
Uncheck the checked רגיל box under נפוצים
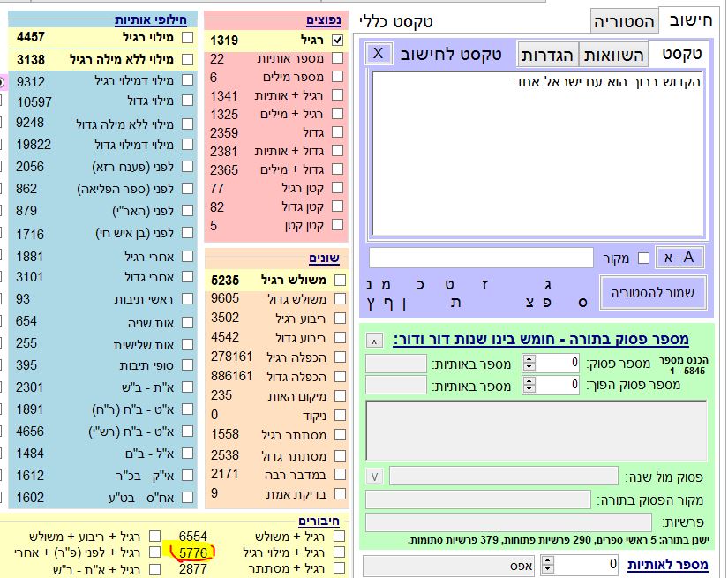(337, 40)
